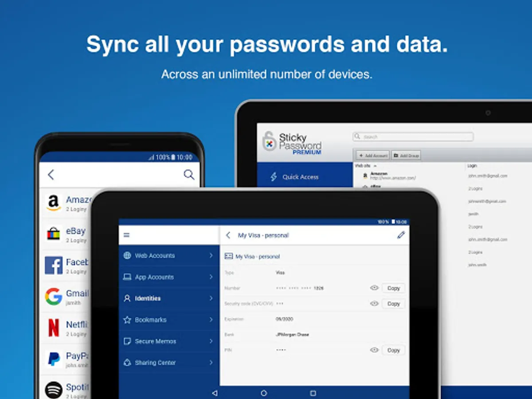The width and height of the screenshot is (532, 399).
Task: Click the masked card Number ending 1826
Action: pos(300,288)
